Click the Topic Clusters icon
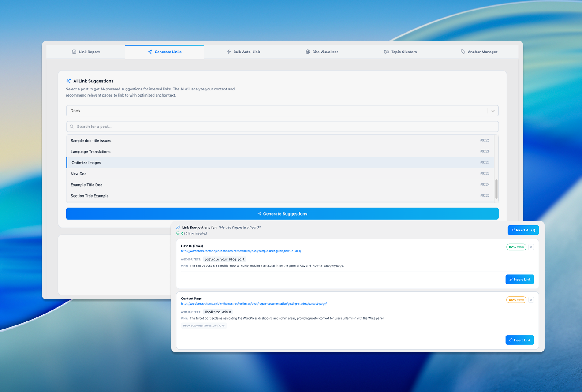The height and width of the screenshot is (392, 582). (386, 52)
